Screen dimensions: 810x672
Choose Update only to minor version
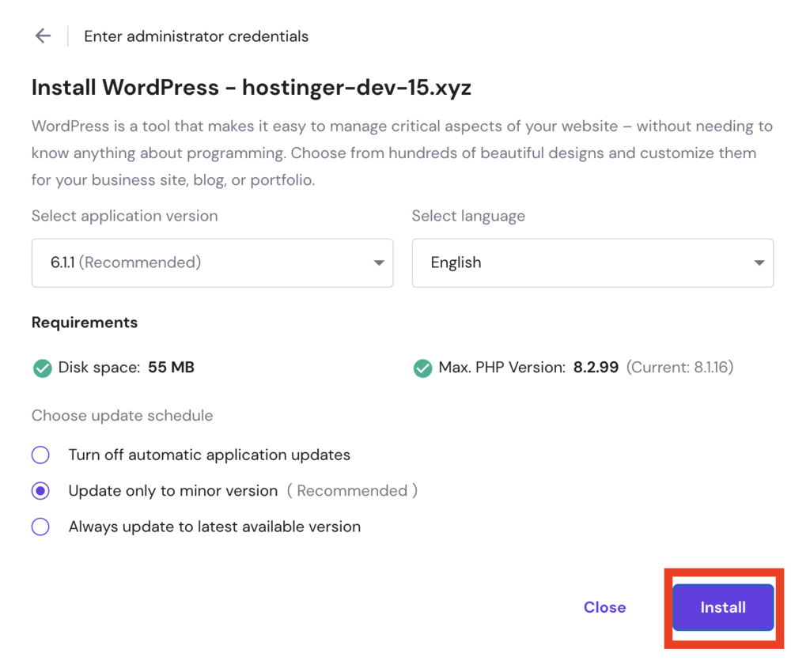click(x=40, y=490)
